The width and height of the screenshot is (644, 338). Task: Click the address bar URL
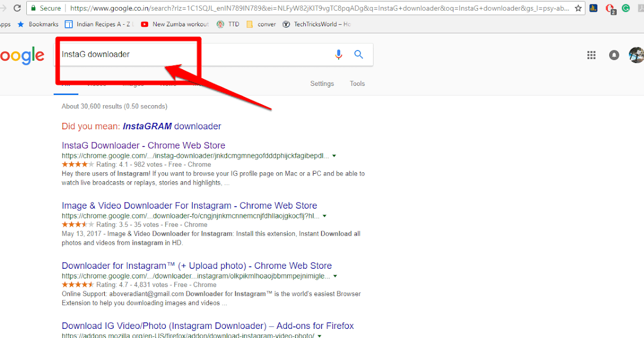tap(319, 9)
